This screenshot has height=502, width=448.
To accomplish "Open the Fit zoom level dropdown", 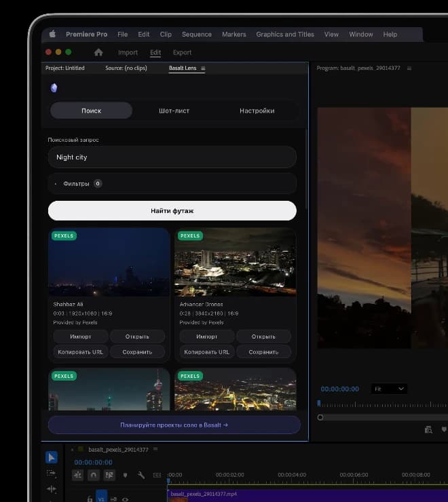I will pos(389,389).
